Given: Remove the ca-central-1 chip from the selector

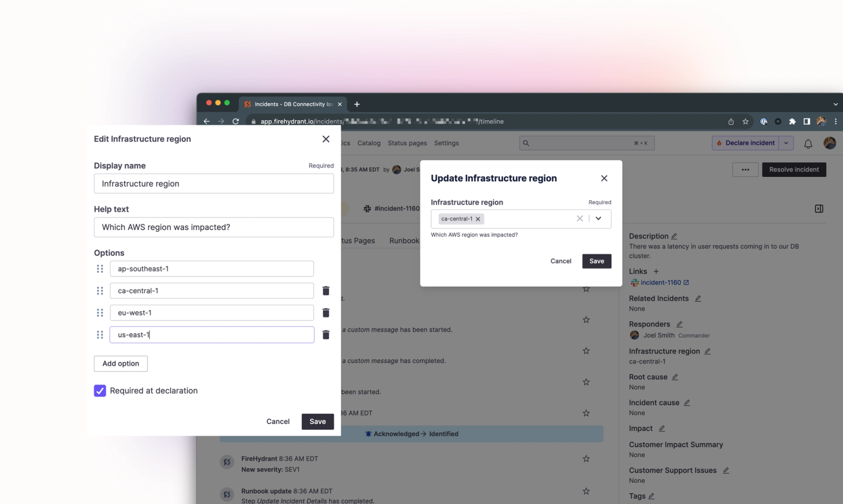Looking at the screenshot, I should tap(478, 219).
